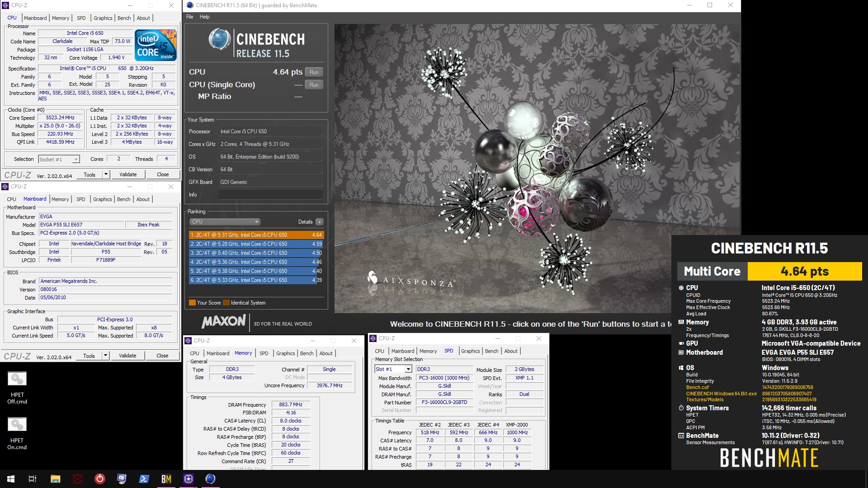This screenshot has height=488, width=868.
Task: Switch to CPU-Z taskbar icon
Action: (x=188, y=479)
